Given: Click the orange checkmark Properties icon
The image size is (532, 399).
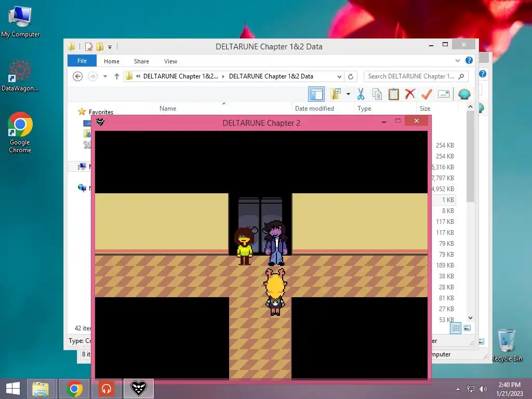Looking at the screenshot, I should click(427, 94).
